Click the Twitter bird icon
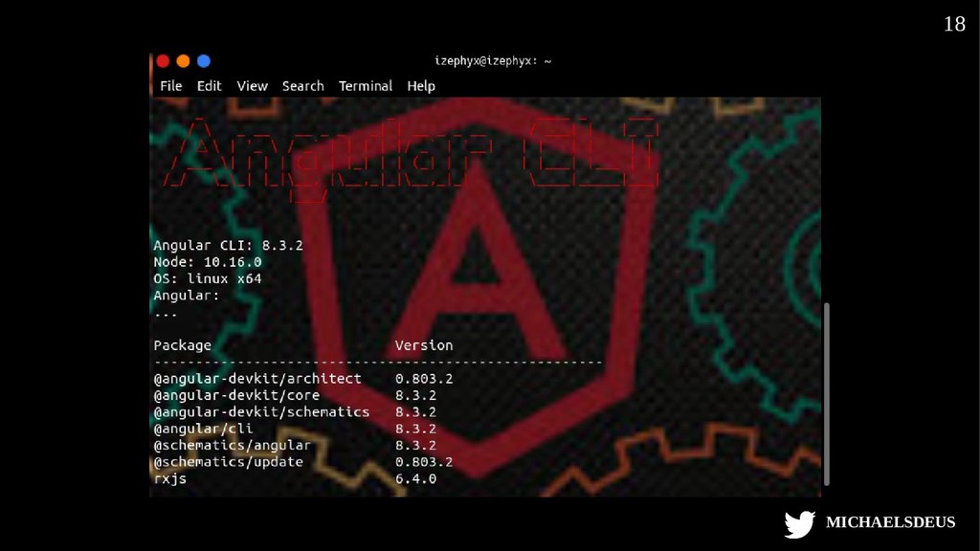Image resolution: width=980 pixels, height=551 pixels. pos(799,523)
